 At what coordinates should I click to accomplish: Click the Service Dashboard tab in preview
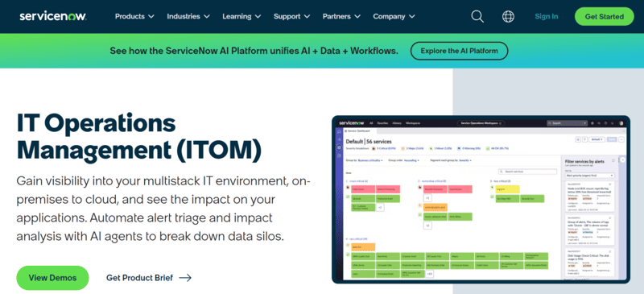pyautogui.click(x=359, y=130)
